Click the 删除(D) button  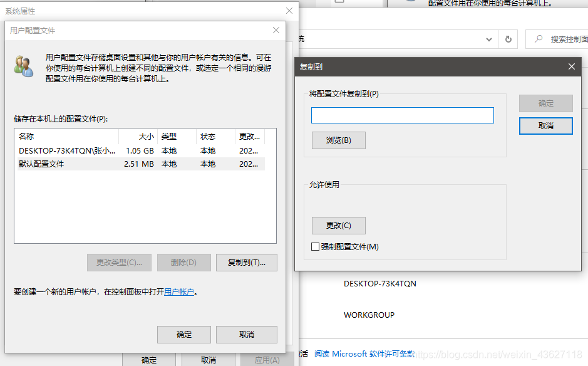pyautogui.click(x=183, y=263)
